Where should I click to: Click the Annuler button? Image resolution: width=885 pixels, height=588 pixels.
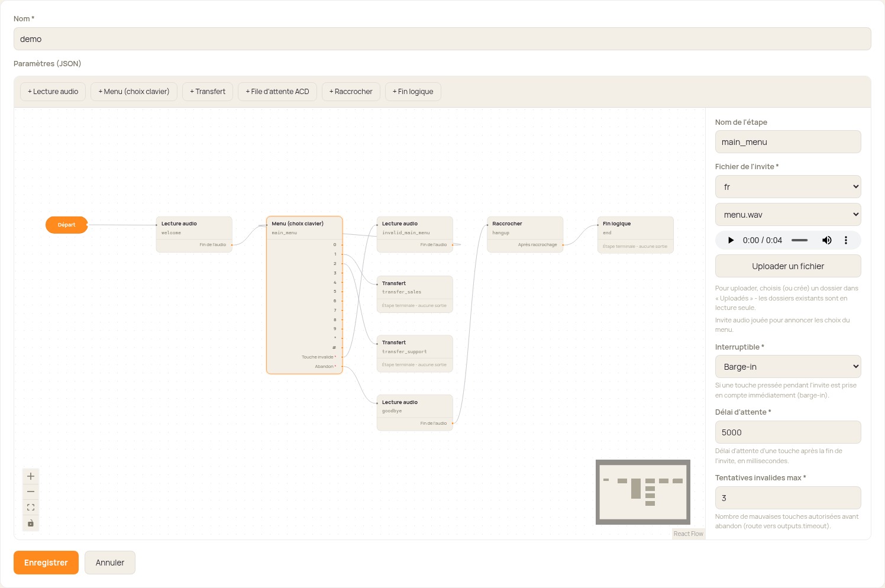[x=110, y=563]
